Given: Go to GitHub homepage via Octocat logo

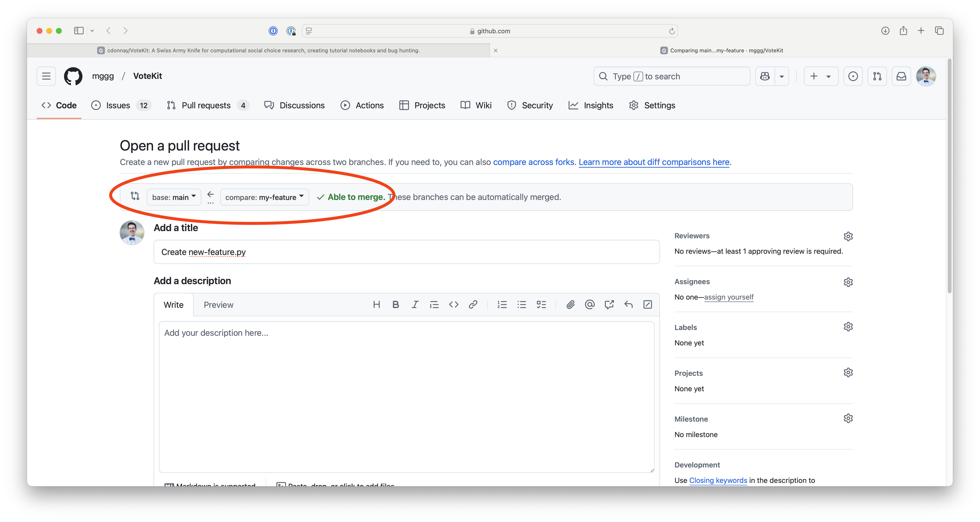Looking at the screenshot, I should point(73,76).
